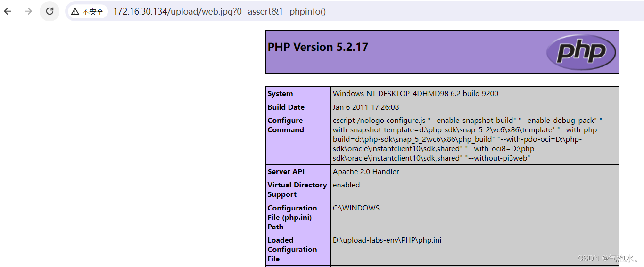Select the Virtual Directory Support label
The height and width of the screenshot is (267, 644).
pos(297,189)
